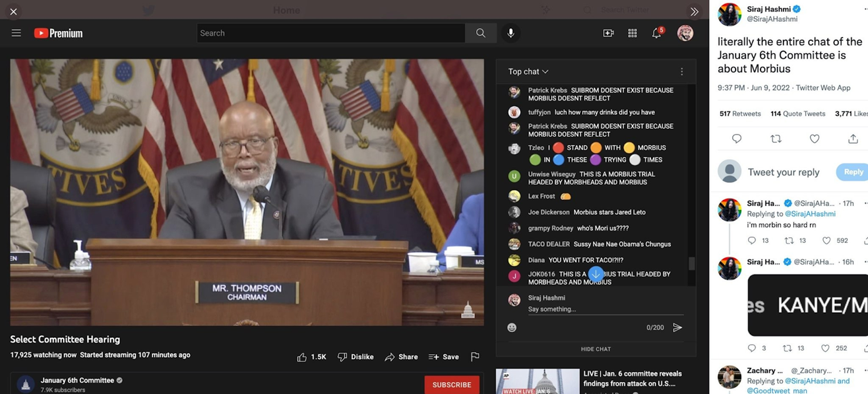Image resolution: width=868 pixels, height=394 pixels.
Task: Go to YouTube Premium home logo
Action: 58,33
